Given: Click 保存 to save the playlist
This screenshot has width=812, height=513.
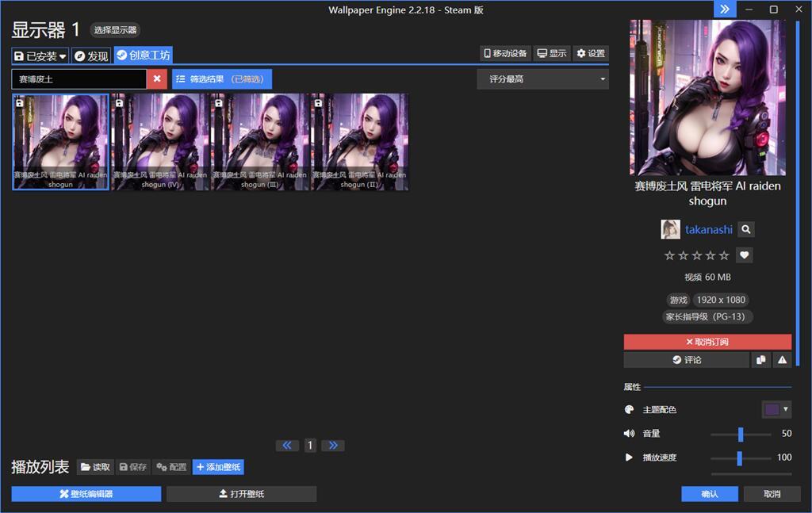Looking at the screenshot, I should [133, 467].
